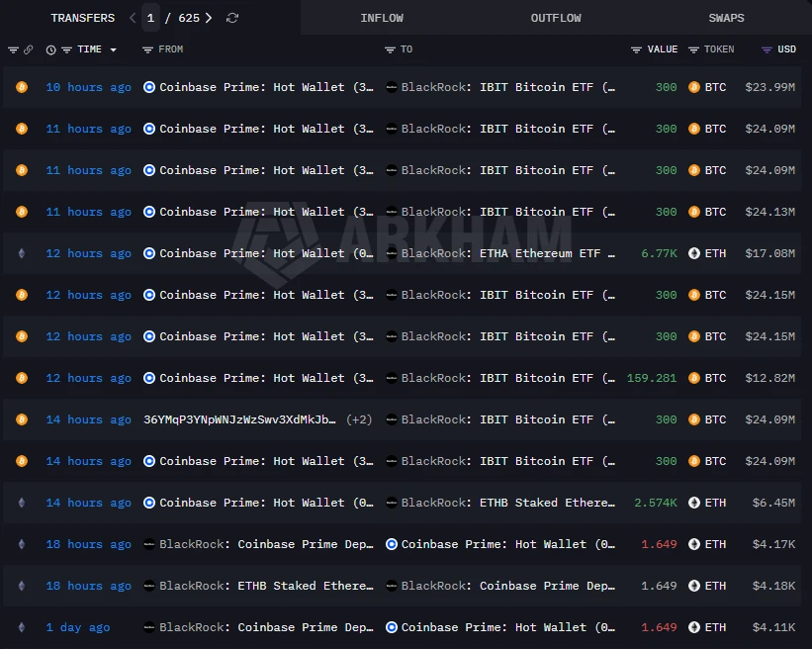Filter the USD column
This screenshot has height=649, width=812.
[x=767, y=49]
